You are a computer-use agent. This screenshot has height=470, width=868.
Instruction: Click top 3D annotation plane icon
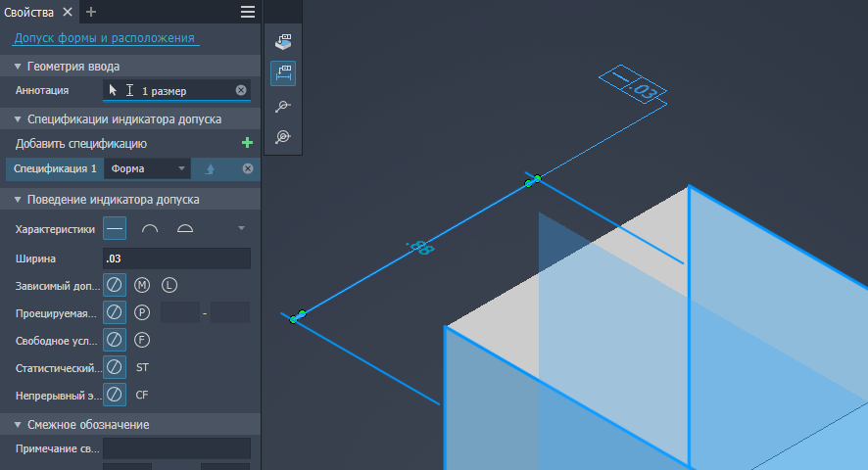283,41
